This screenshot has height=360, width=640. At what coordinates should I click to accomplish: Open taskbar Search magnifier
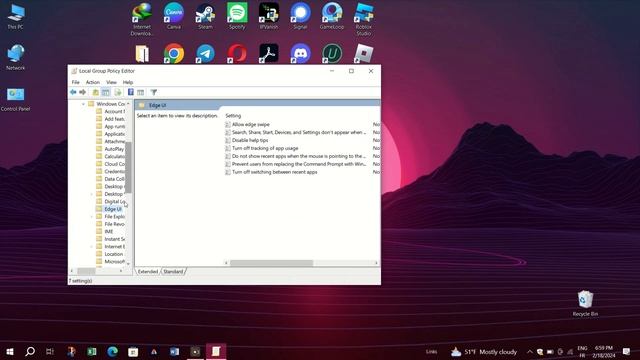coord(30,351)
